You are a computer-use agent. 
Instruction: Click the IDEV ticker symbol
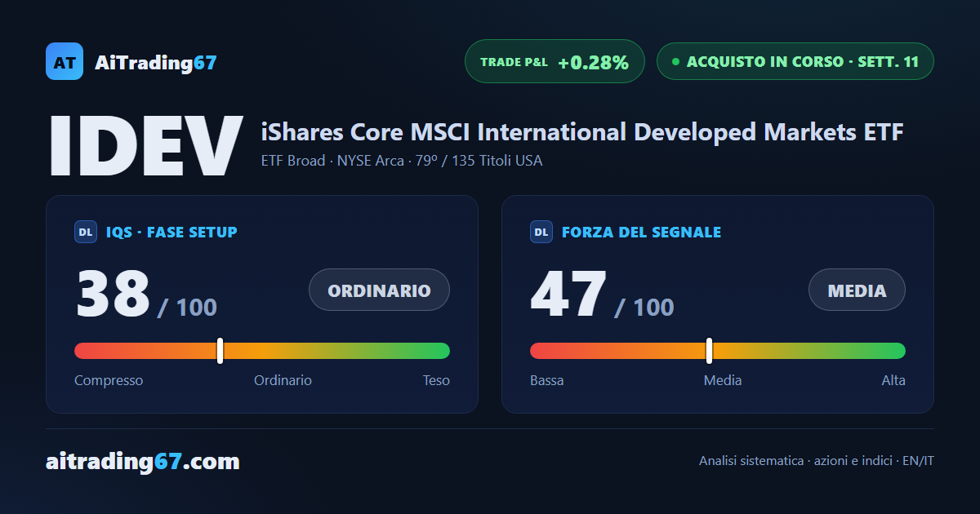(145, 145)
